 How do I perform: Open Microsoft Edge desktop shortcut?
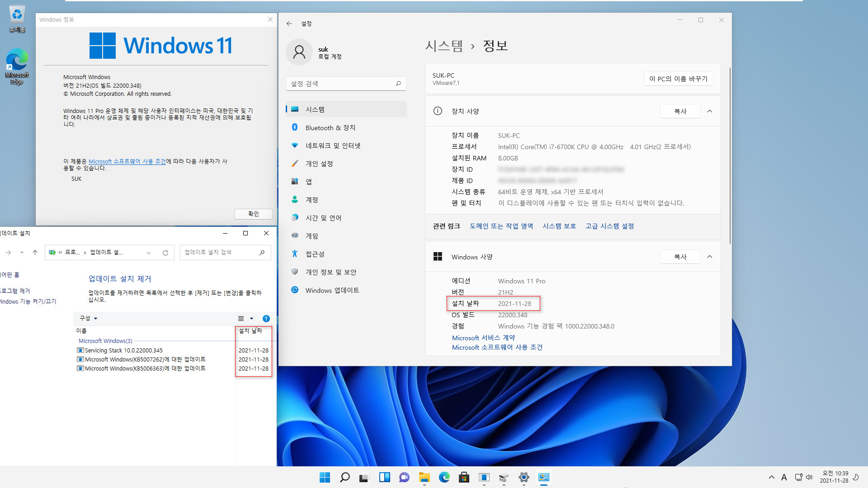(x=17, y=66)
